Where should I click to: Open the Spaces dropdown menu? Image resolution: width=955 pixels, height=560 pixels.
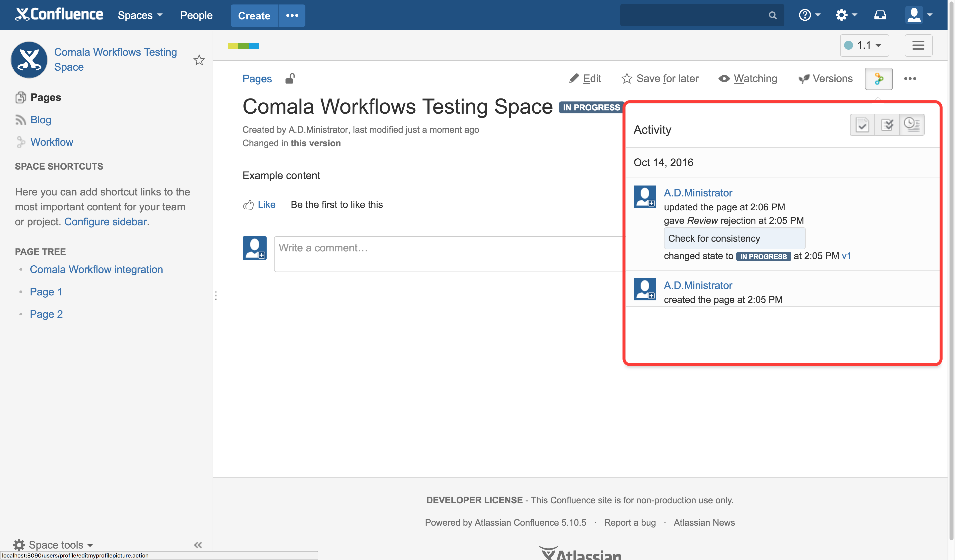tap(140, 15)
